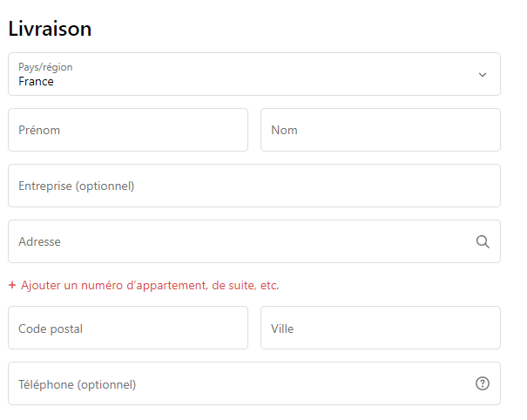
Task: Click the Livraison section heading
Action: tap(50, 28)
